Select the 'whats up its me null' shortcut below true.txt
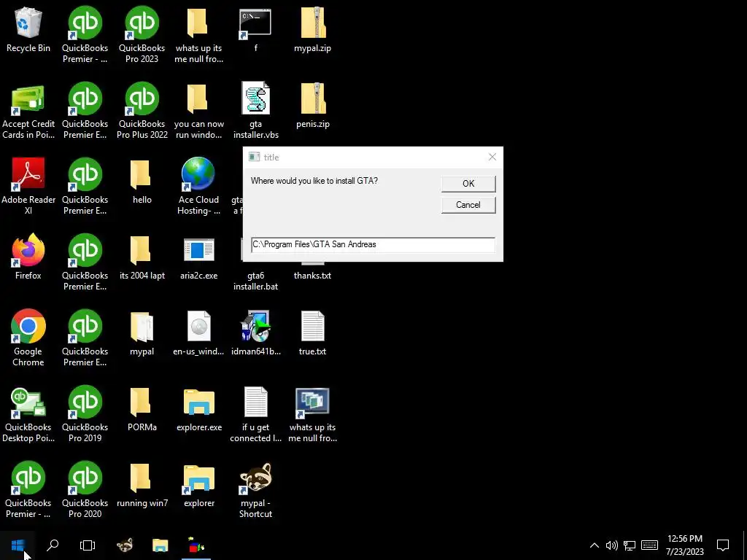This screenshot has height=560, width=747. (312, 414)
